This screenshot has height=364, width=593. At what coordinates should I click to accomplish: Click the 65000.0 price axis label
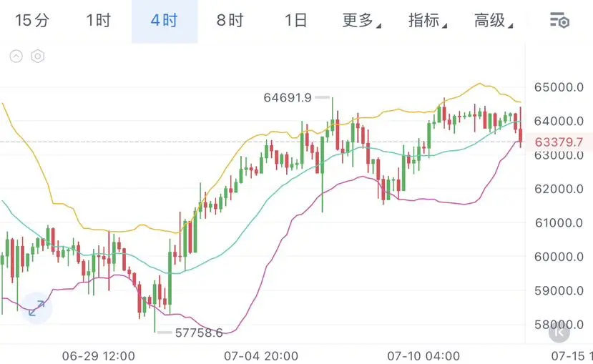click(x=559, y=87)
